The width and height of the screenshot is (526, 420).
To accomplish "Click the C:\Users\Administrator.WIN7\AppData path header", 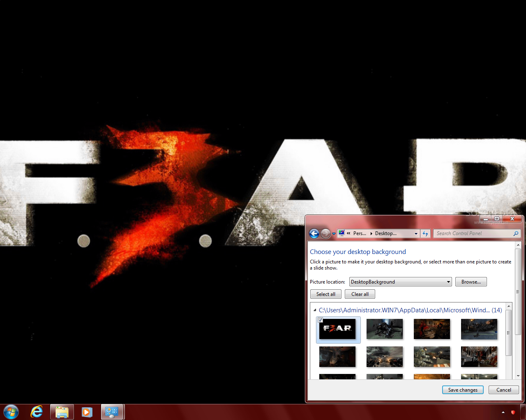I will [404, 310].
